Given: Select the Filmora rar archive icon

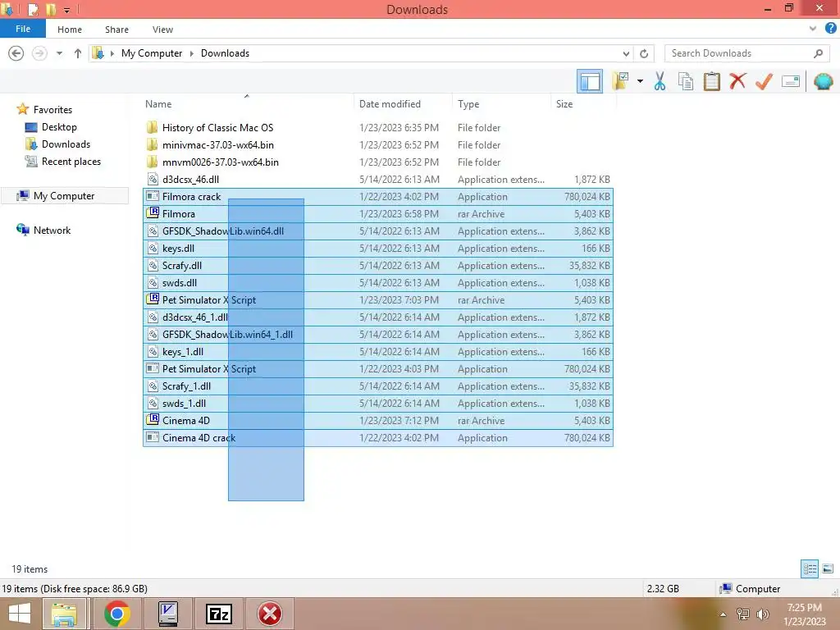Looking at the screenshot, I should (x=153, y=213).
